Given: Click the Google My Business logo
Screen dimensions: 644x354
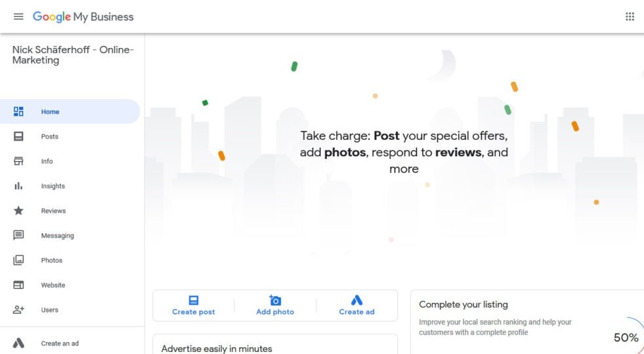Looking at the screenshot, I should point(83,17).
